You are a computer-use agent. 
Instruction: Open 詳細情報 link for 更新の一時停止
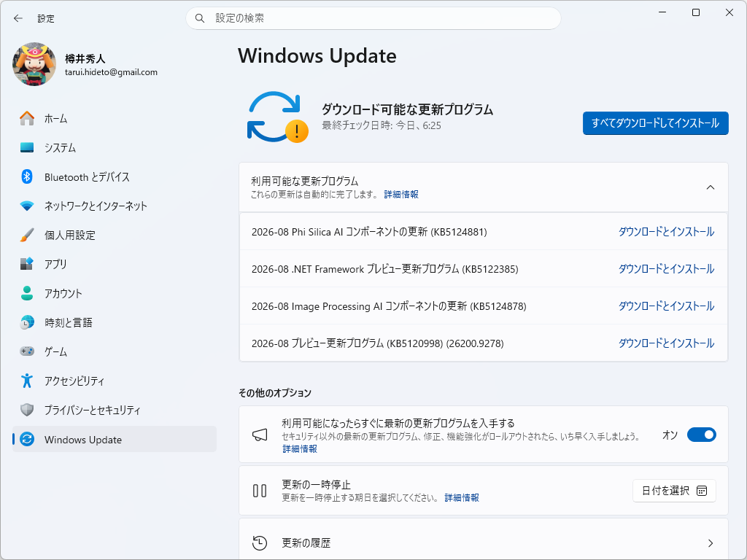point(462,497)
